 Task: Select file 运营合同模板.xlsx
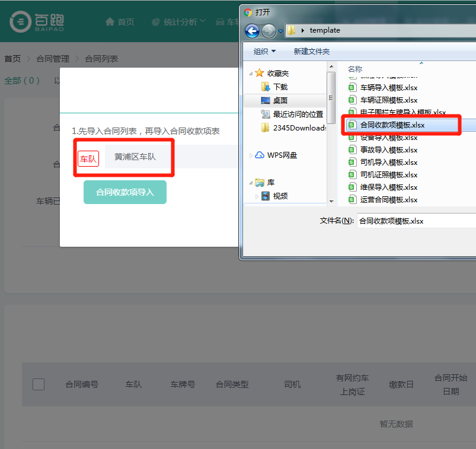tap(388, 200)
